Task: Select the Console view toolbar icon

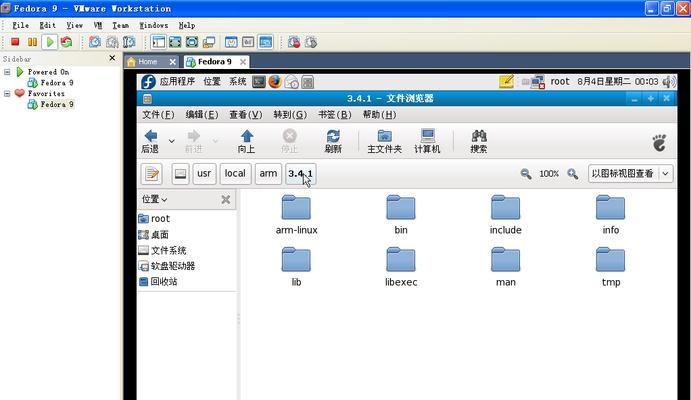Action: 265,42
